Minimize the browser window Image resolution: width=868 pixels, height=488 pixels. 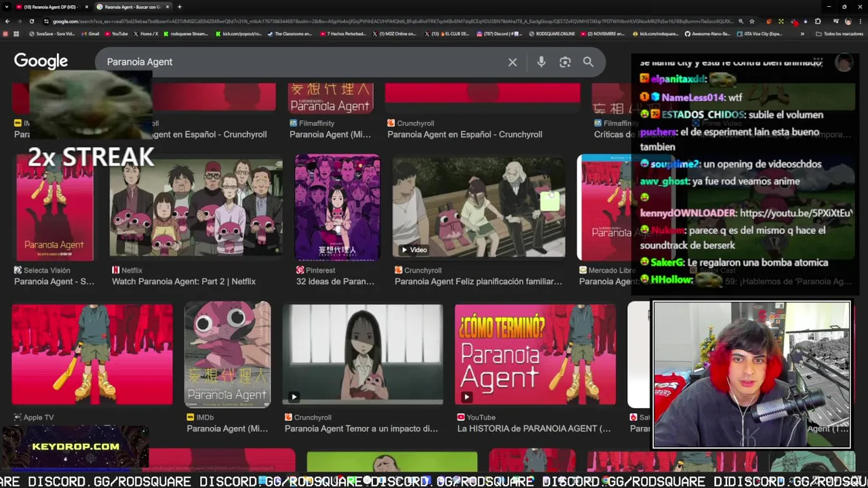click(x=829, y=7)
